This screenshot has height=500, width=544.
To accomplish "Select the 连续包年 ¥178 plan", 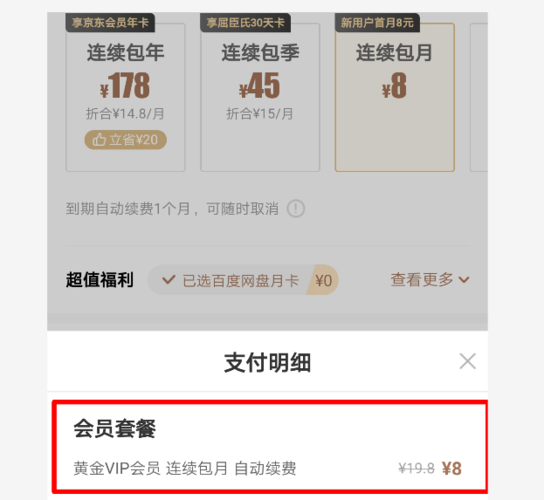I will pos(126,98).
